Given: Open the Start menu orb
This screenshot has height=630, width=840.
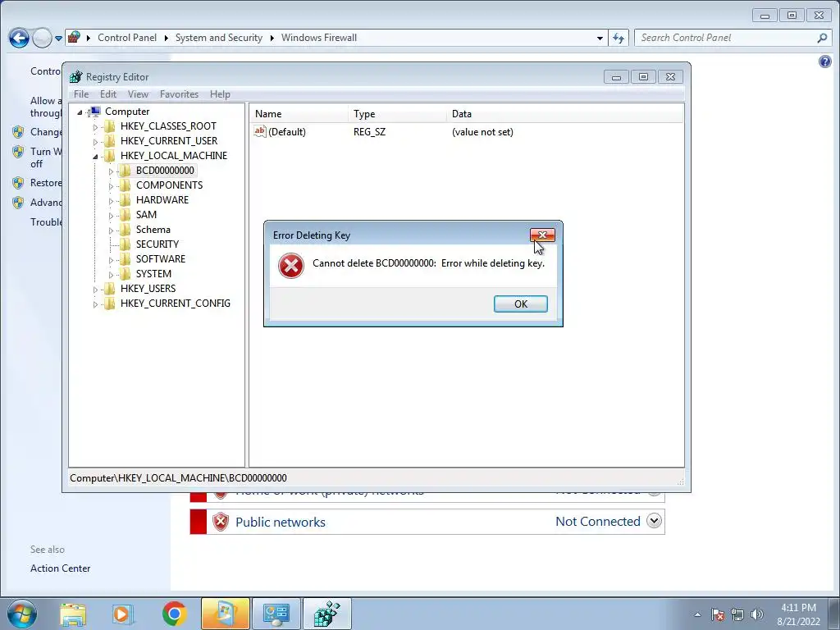Looking at the screenshot, I should (x=22, y=614).
